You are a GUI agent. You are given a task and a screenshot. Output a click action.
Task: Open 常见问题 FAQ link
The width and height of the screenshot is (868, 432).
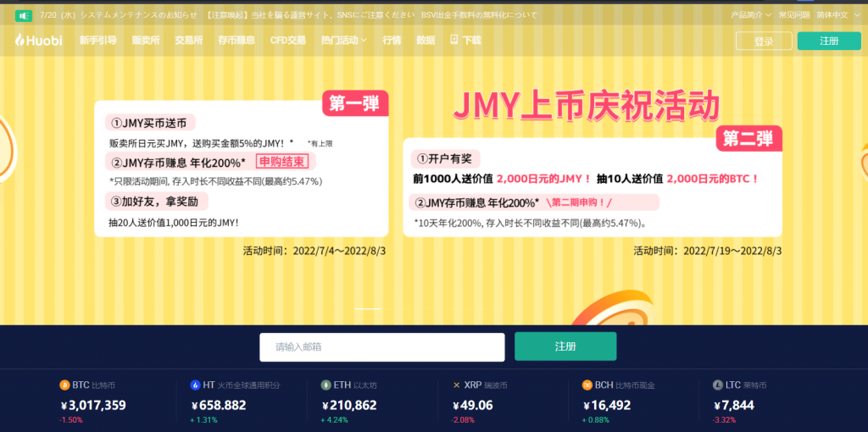click(x=793, y=15)
